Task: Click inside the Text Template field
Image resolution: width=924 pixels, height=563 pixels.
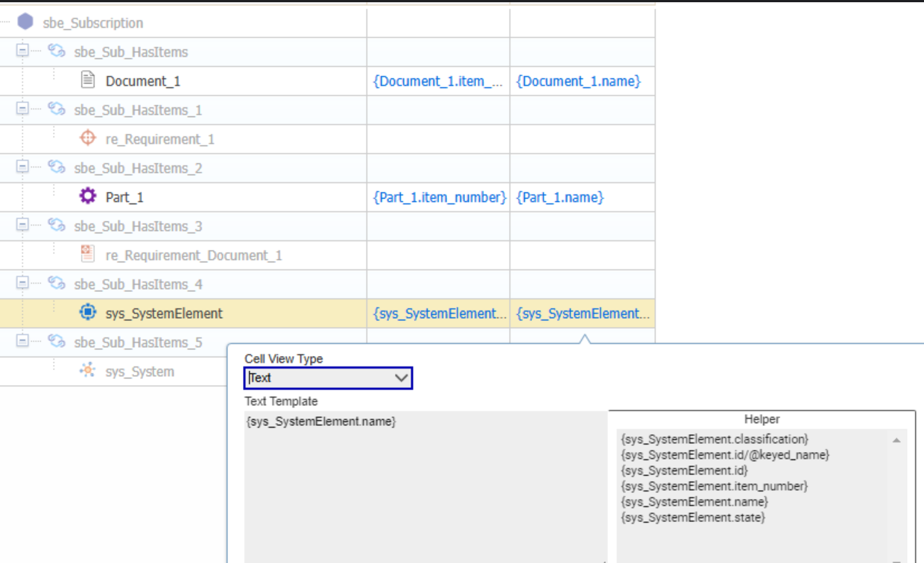Action: tap(425, 484)
